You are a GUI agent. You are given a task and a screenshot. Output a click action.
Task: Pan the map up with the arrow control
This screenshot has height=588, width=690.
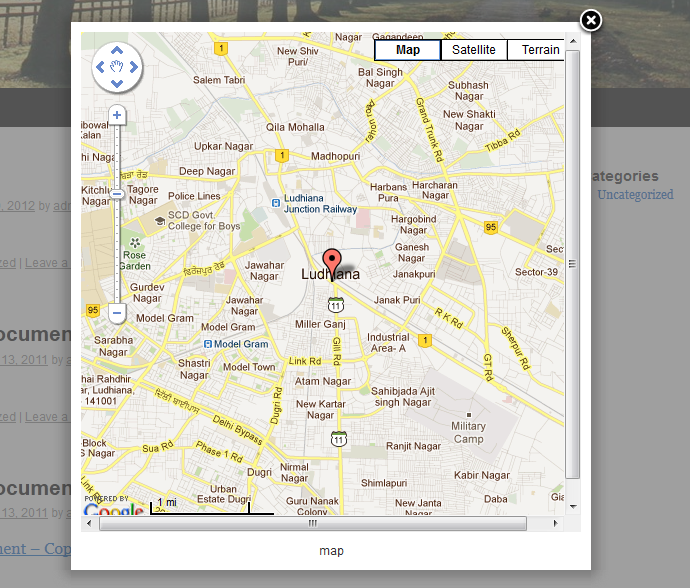coord(117,50)
